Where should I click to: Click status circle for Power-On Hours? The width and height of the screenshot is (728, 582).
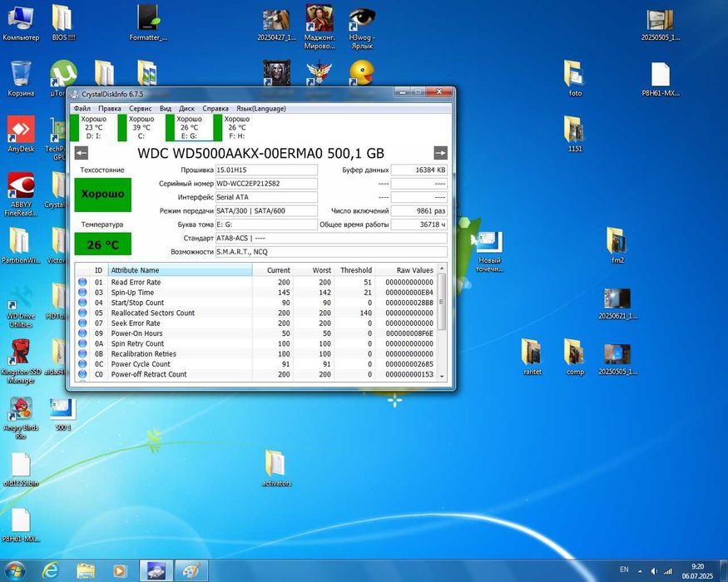[x=82, y=333]
